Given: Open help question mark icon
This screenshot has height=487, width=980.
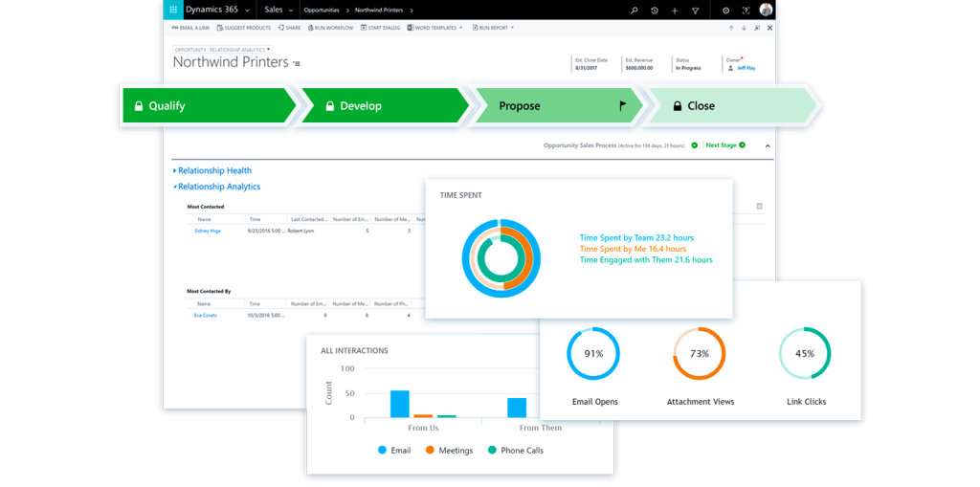Looking at the screenshot, I should [745, 11].
